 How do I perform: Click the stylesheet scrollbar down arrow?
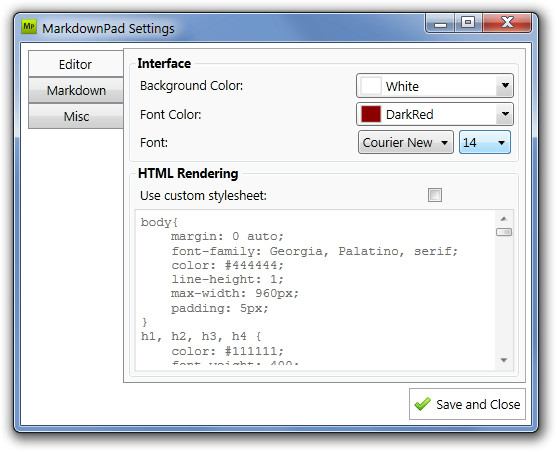tap(504, 360)
